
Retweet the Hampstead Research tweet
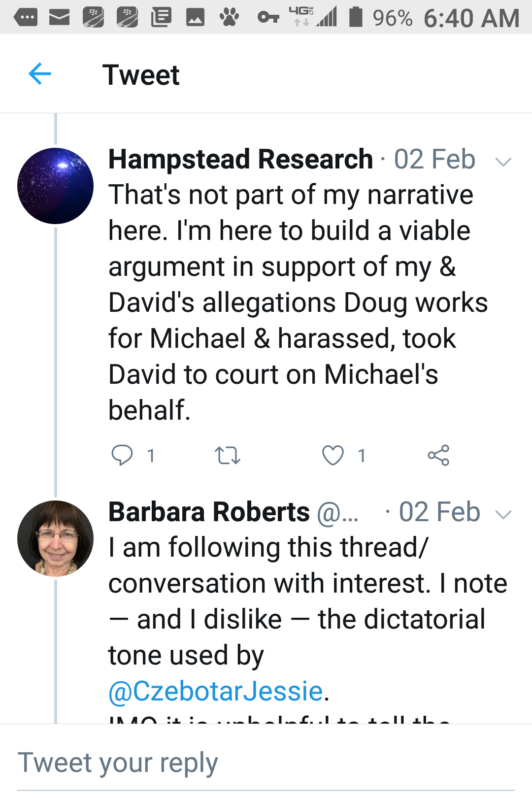point(228,455)
